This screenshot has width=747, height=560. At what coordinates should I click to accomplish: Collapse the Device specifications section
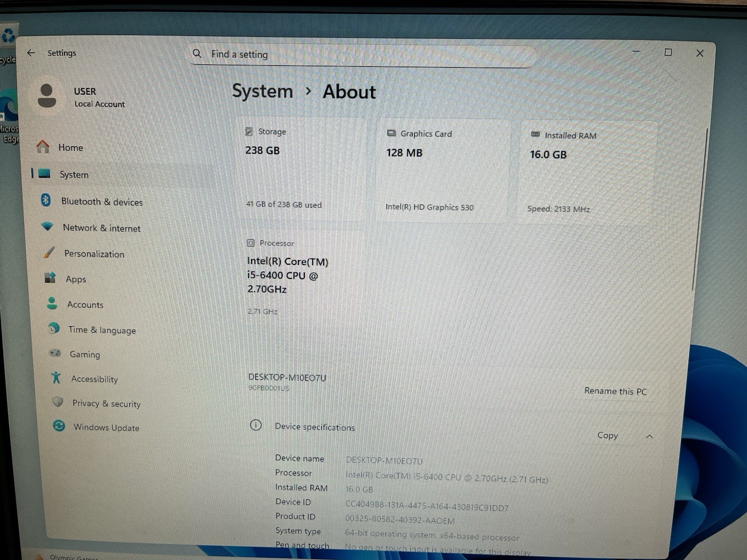point(649,436)
